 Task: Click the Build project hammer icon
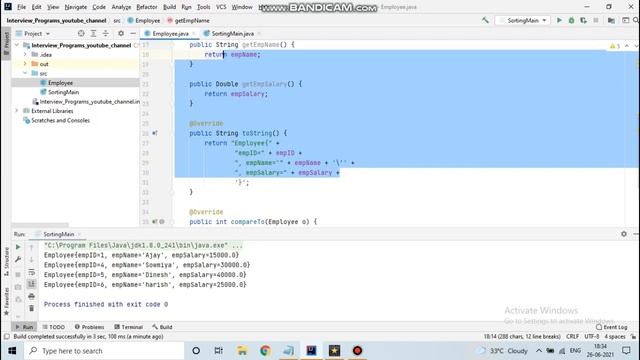tap(485, 20)
